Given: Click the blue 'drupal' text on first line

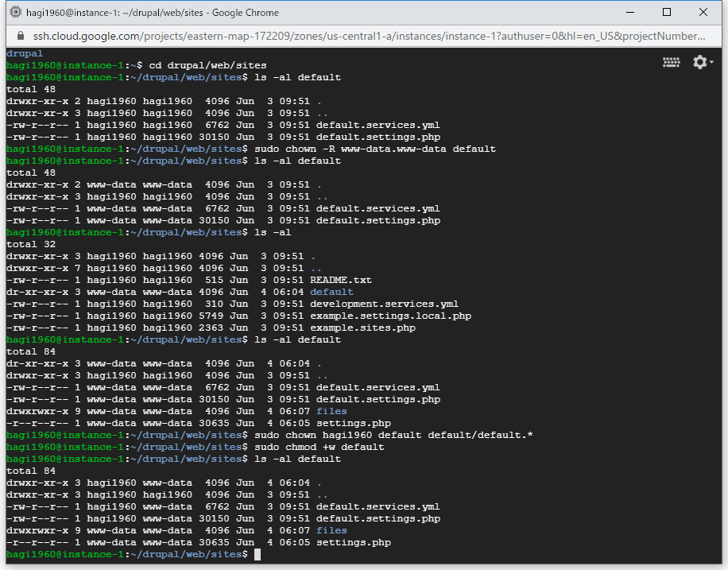Looking at the screenshot, I should [25, 53].
